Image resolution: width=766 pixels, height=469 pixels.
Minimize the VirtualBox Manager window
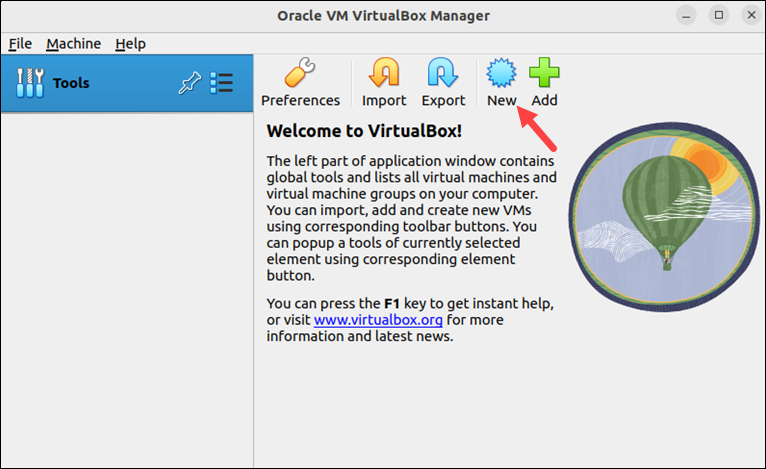pos(686,16)
